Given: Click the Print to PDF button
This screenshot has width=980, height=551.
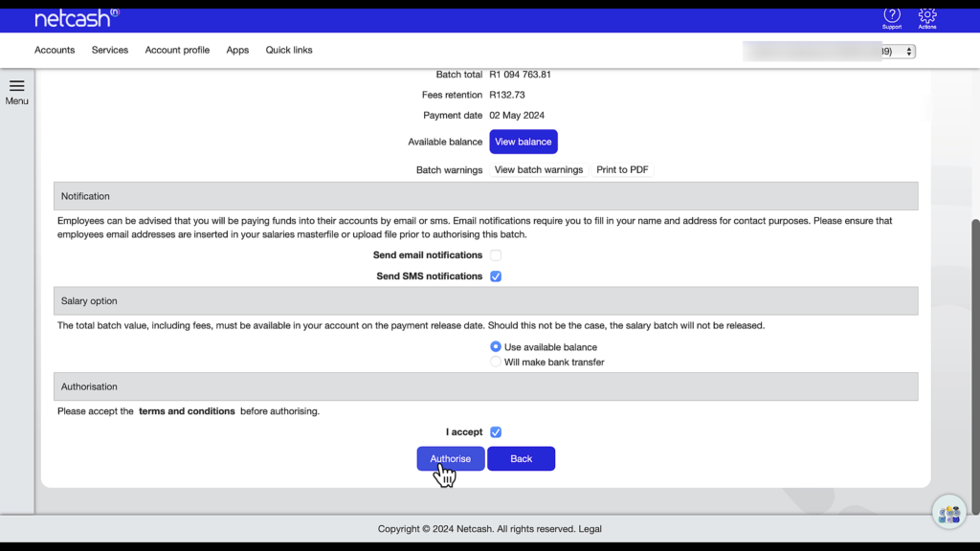Looking at the screenshot, I should click(622, 170).
